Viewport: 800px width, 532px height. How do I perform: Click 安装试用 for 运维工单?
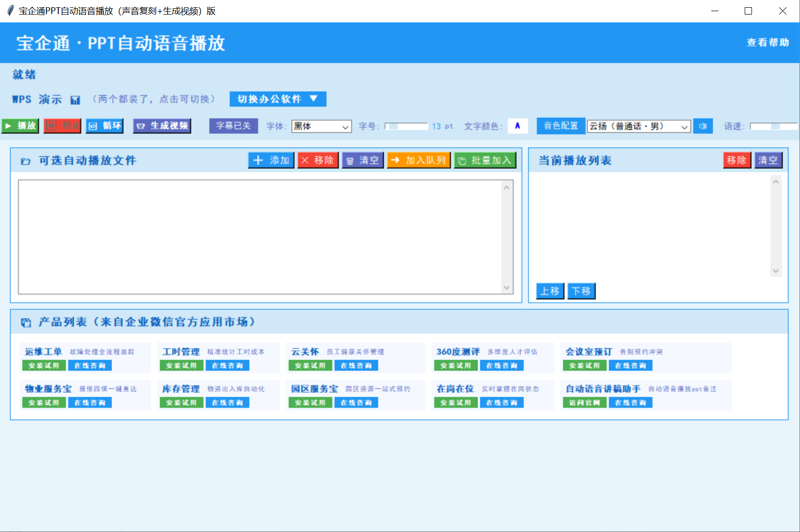click(x=44, y=366)
